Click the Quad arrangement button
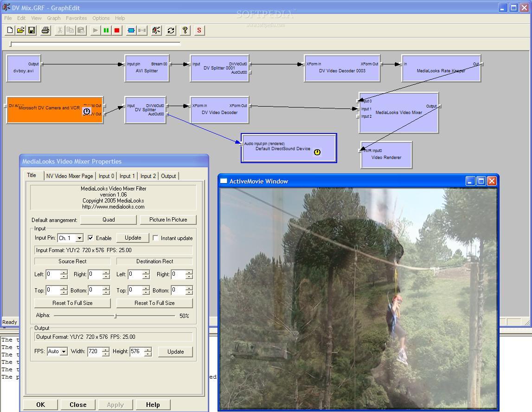The height and width of the screenshot is (412, 532). [x=109, y=220]
